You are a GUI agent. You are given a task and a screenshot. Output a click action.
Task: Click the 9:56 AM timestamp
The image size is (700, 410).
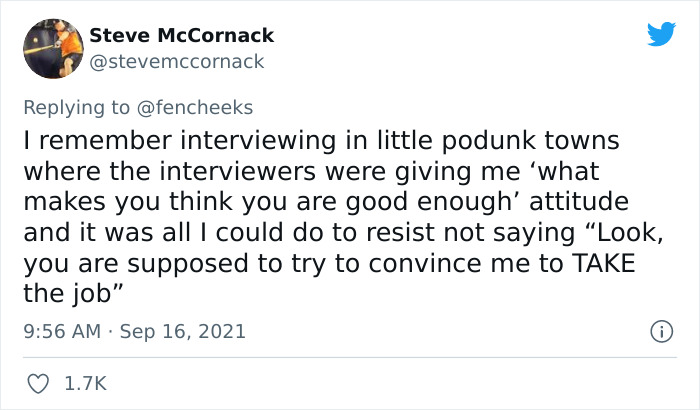(x=59, y=330)
